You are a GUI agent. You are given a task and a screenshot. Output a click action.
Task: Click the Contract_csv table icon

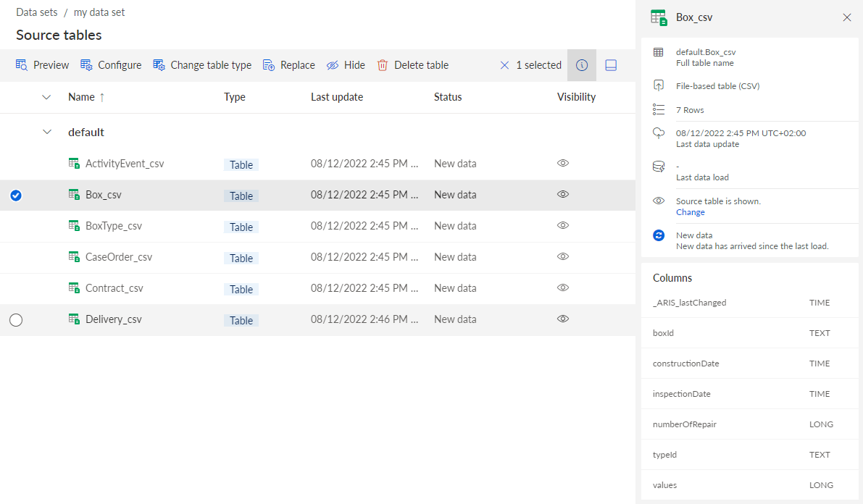74,287
